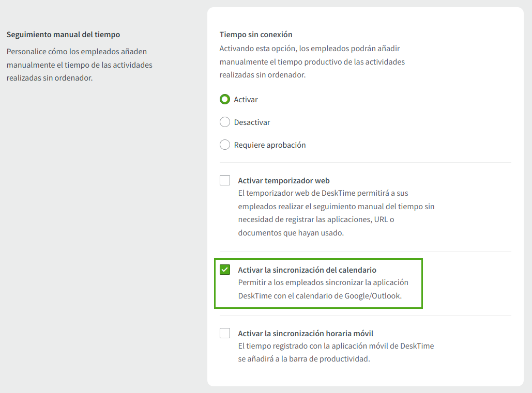
Task: Uncheck "Activar la sincronización del calendario"
Action: click(225, 269)
